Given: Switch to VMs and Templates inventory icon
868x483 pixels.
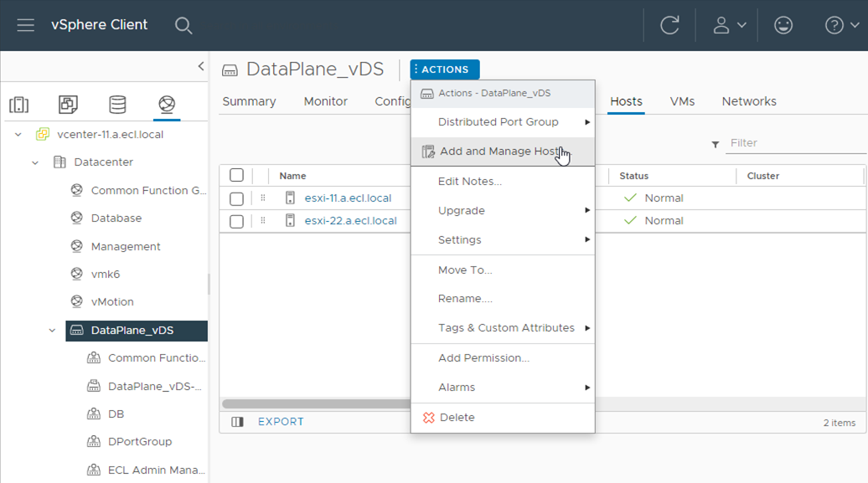Looking at the screenshot, I should pos(68,105).
